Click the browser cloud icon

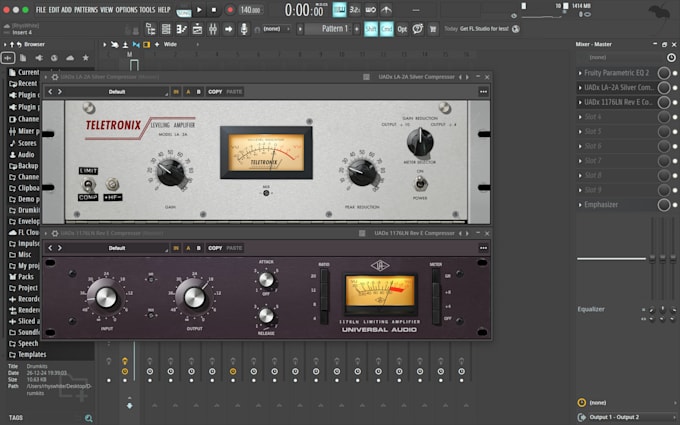coord(70,58)
